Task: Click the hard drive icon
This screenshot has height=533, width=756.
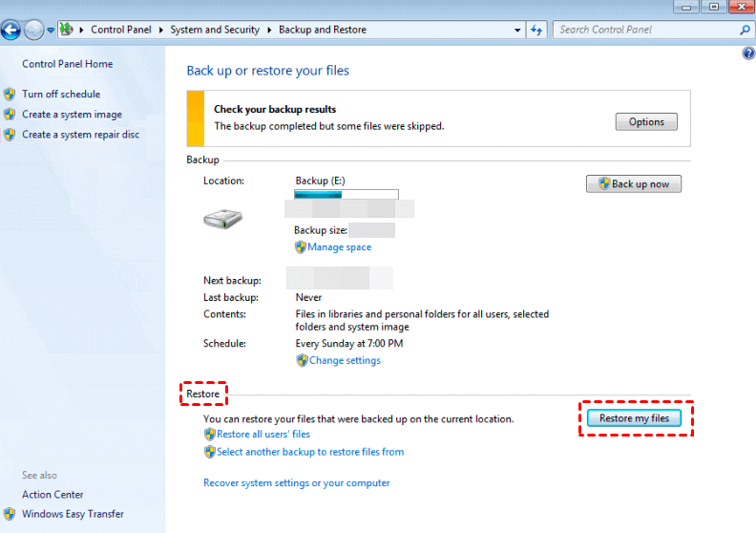Action: pyautogui.click(x=222, y=219)
